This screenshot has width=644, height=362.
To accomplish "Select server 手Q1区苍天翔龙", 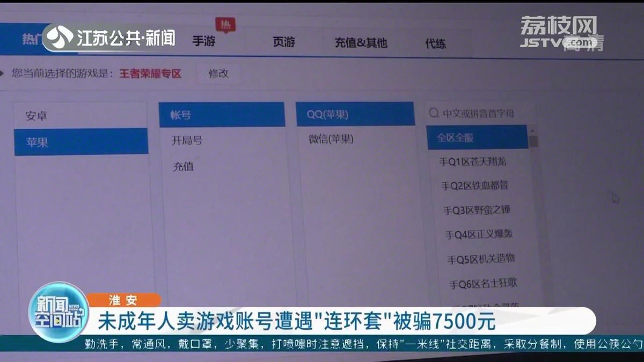I will coord(473,161).
